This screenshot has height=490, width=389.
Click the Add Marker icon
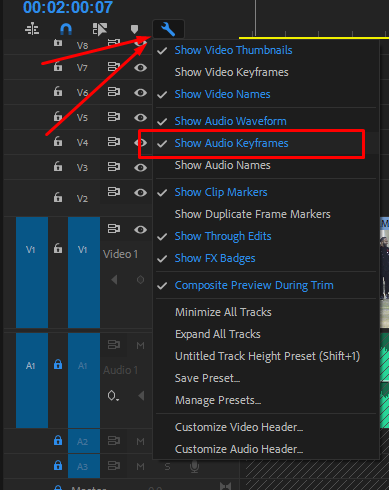tap(134, 29)
